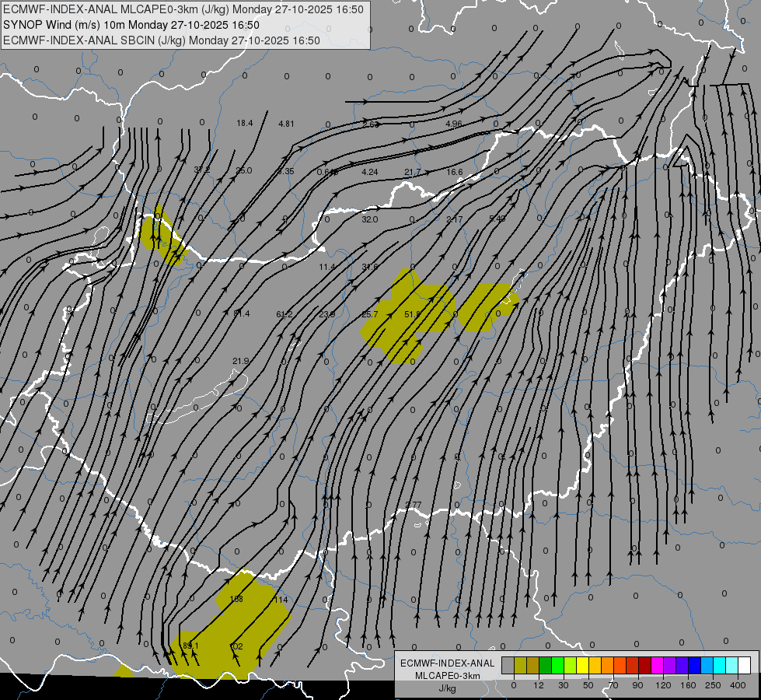The image size is (761, 700).
Task: Click the legend tick label 30
Action: pos(564,685)
